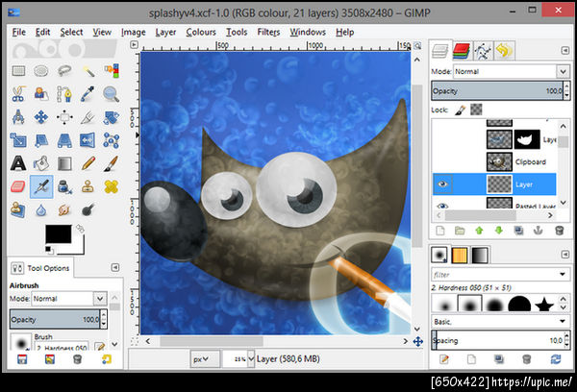The width and height of the screenshot is (577, 392).
Task: Raise the layer with green up arrow
Action: [x=479, y=231]
